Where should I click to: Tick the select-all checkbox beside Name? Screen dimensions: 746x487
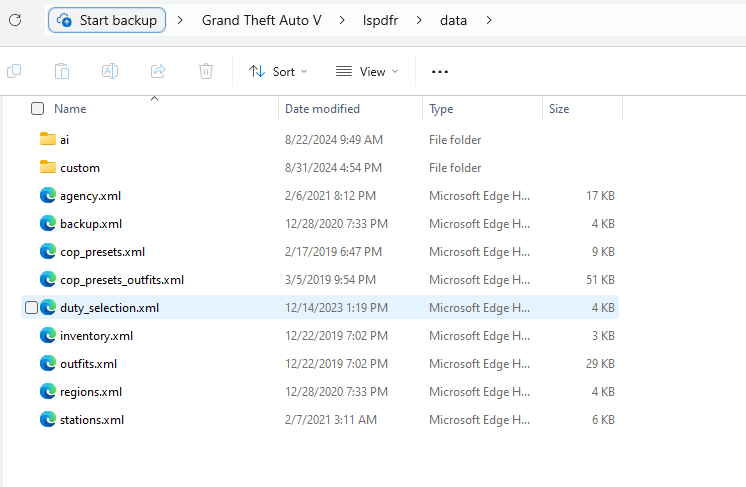[38, 109]
